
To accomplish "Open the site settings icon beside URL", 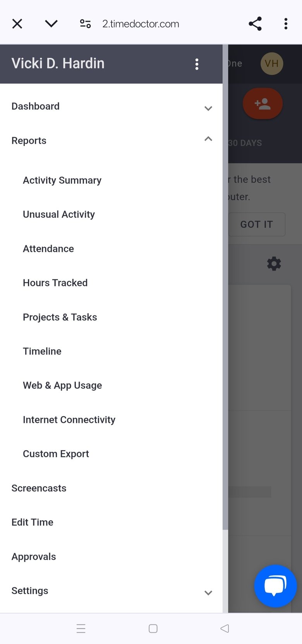I will tap(85, 24).
